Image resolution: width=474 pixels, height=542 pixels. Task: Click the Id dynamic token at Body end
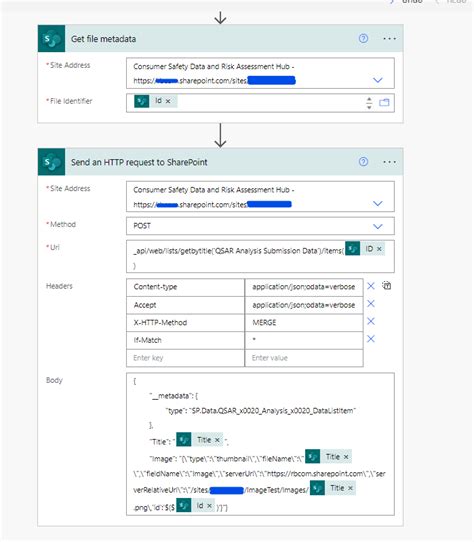coord(196,506)
